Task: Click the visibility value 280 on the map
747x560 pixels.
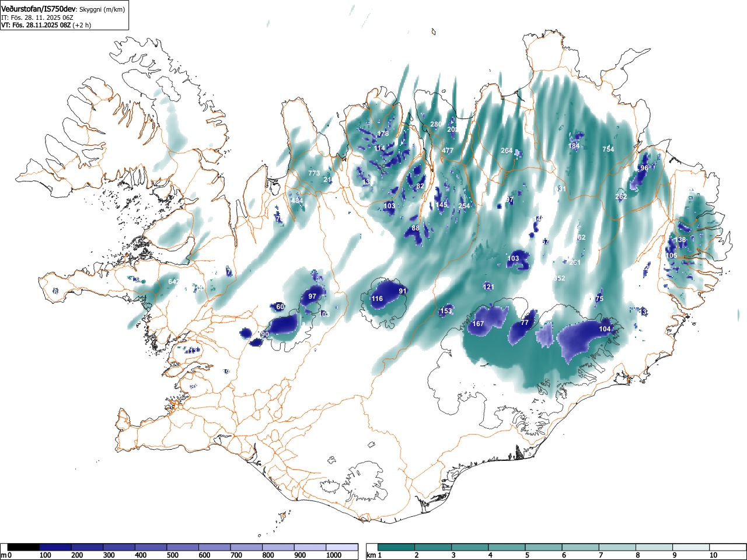Action: [436, 124]
